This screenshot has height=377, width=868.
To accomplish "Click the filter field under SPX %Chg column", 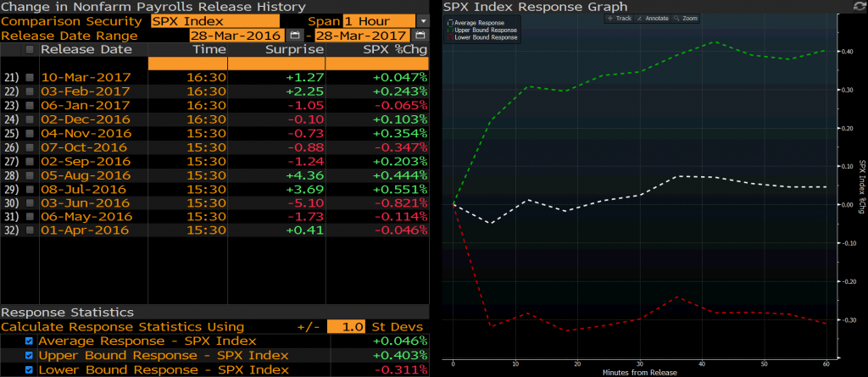I will [377, 63].
